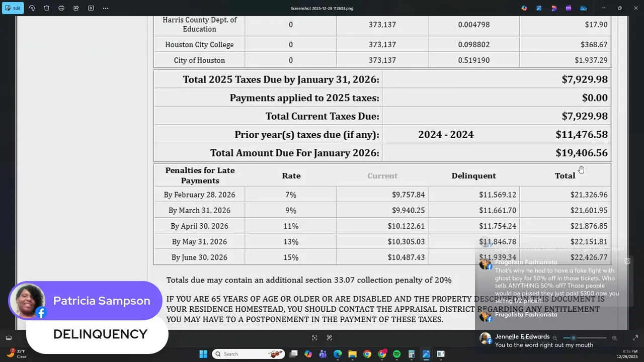Screen dimensions: 644x362
Task: Open second Chrome profile icon with badge
Action: point(382,354)
